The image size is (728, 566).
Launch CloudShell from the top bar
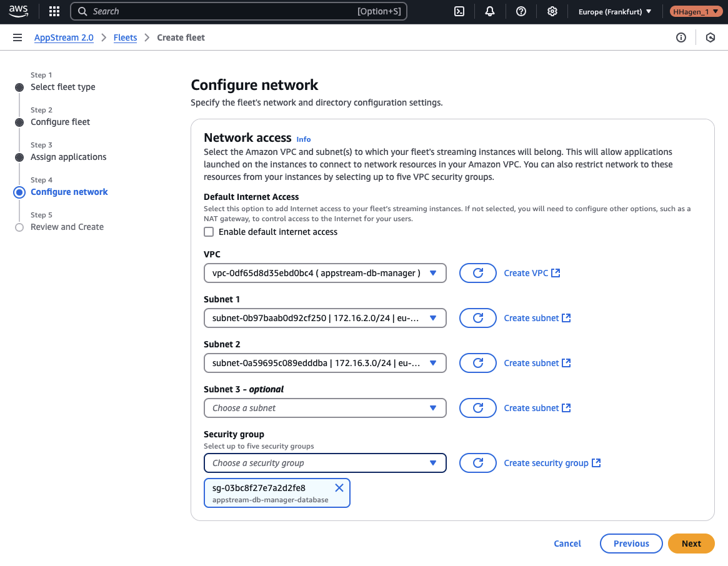pyautogui.click(x=459, y=11)
